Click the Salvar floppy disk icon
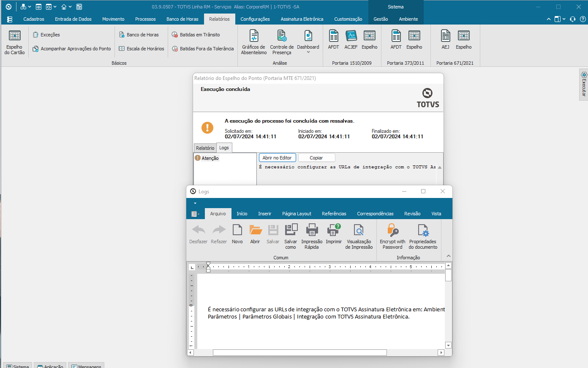Screen dimensions: 588x368 (273, 234)
